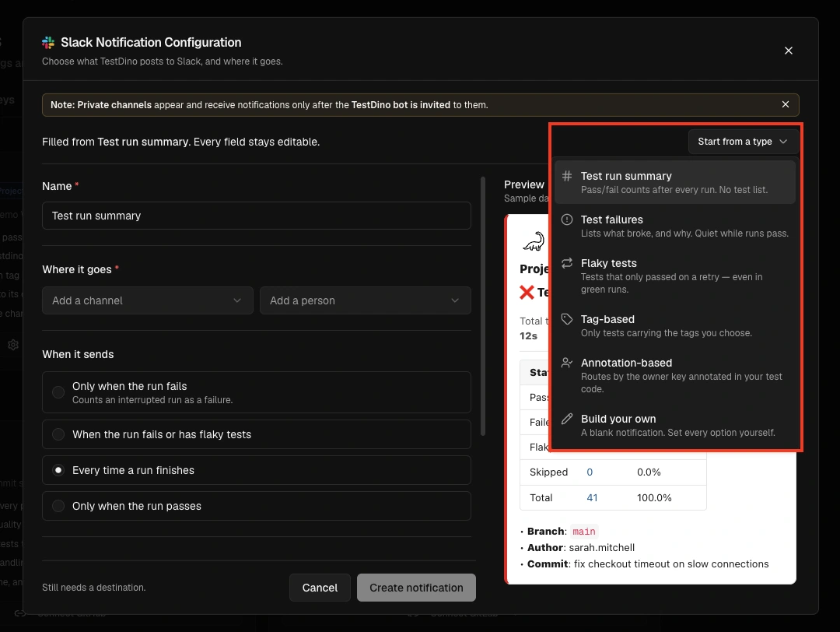Click the author name sarah.mitchell
Screen dimensions: 840x632
pos(601,547)
